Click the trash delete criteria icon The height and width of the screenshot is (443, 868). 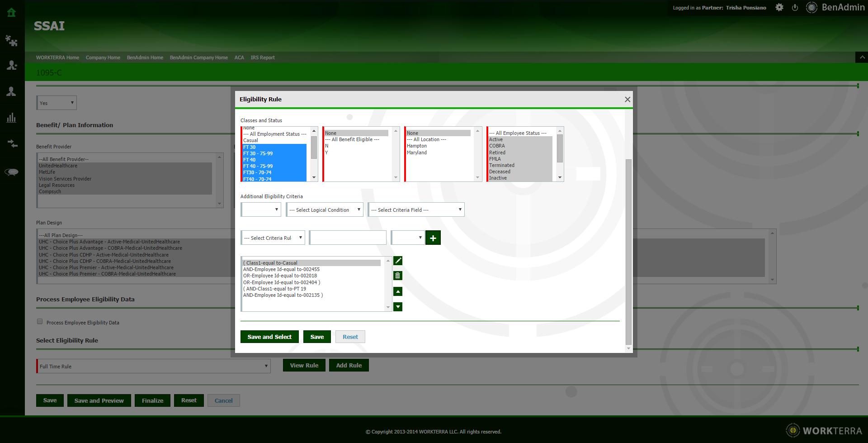398,276
